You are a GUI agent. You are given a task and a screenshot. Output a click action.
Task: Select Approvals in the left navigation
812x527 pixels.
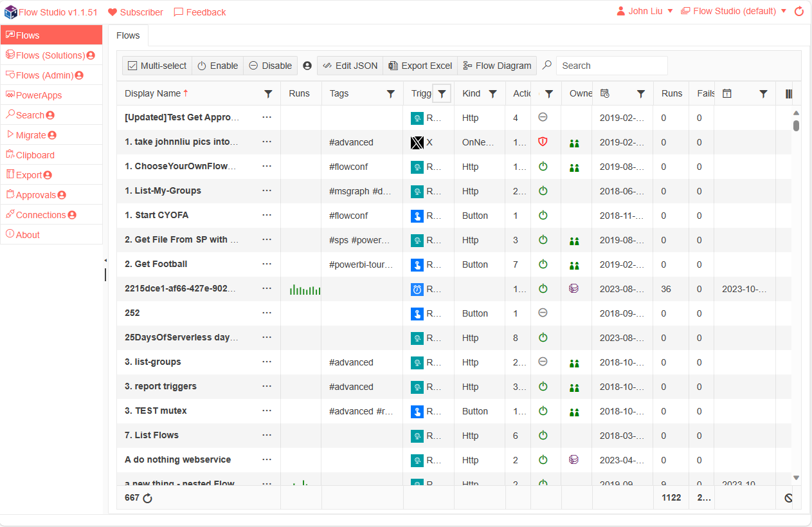pyautogui.click(x=41, y=195)
